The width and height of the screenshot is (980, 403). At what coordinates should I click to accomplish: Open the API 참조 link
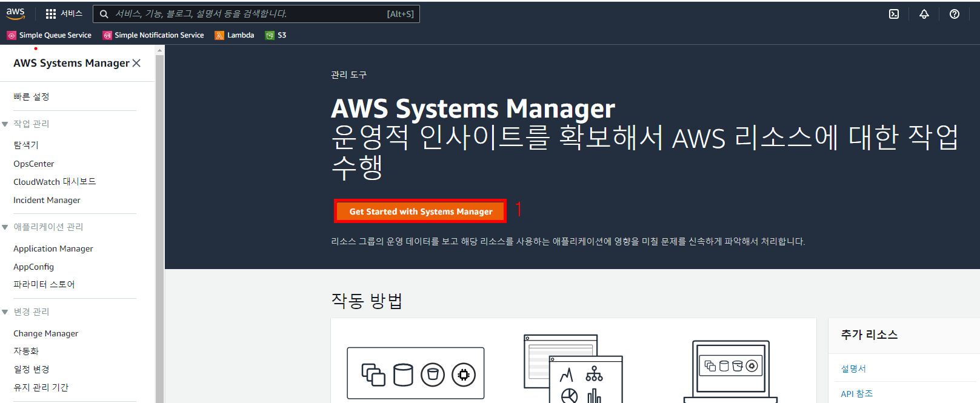[857, 393]
